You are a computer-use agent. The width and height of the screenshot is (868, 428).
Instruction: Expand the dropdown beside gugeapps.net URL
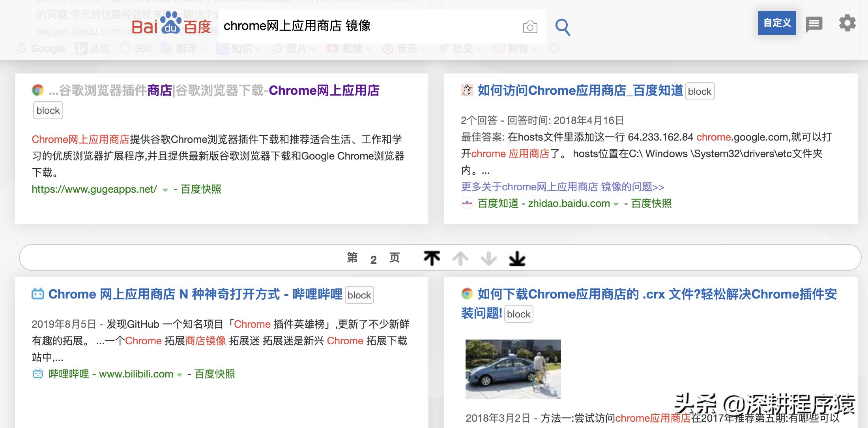pyautogui.click(x=164, y=190)
